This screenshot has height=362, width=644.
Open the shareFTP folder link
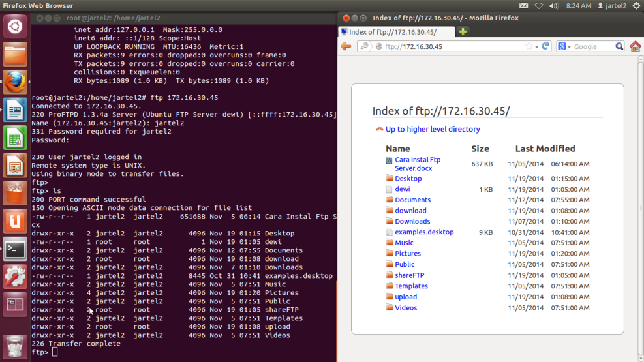click(409, 275)
